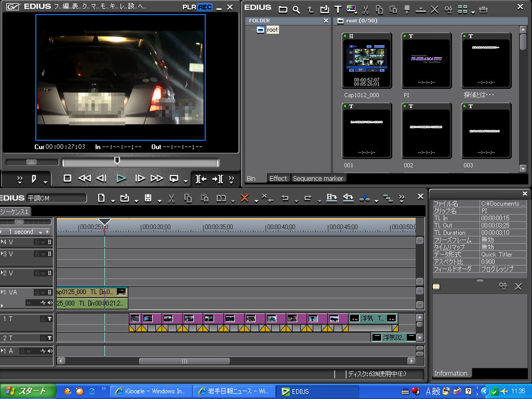Open the Windows スタート button
532x399 pixels.
pyautogui.click(x=28, y=391)
